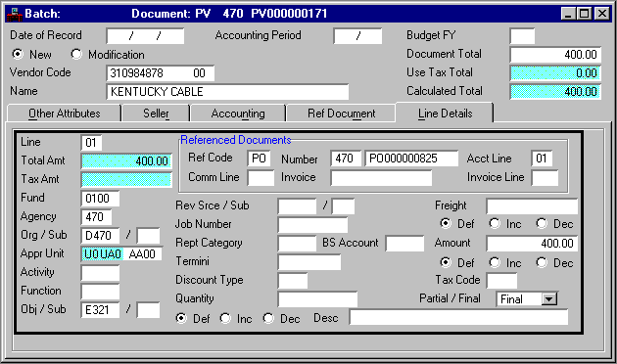Switch to the Other Attributes tab
This screenshot has height=364, width=617.
[64, 114]
